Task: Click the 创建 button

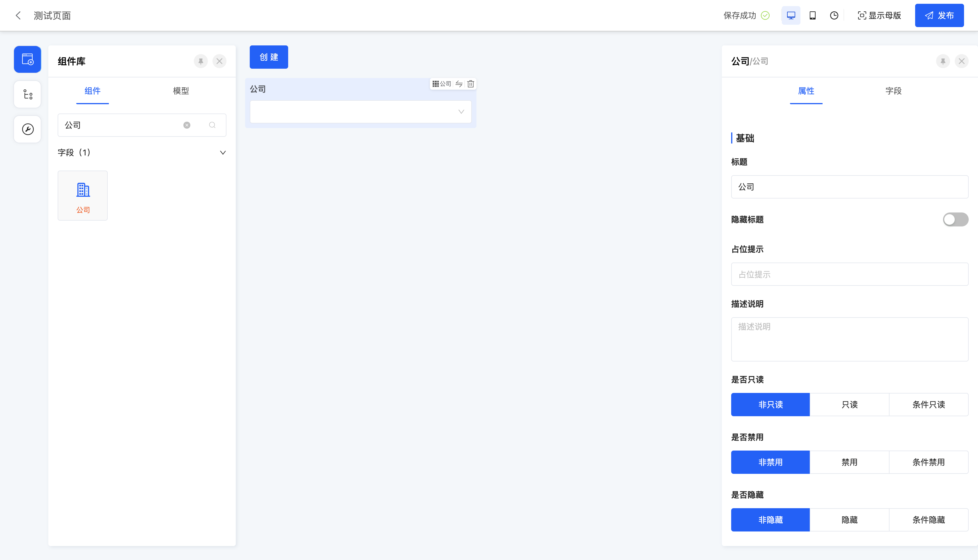Action: pyautogui.click(x=268, y=57)
